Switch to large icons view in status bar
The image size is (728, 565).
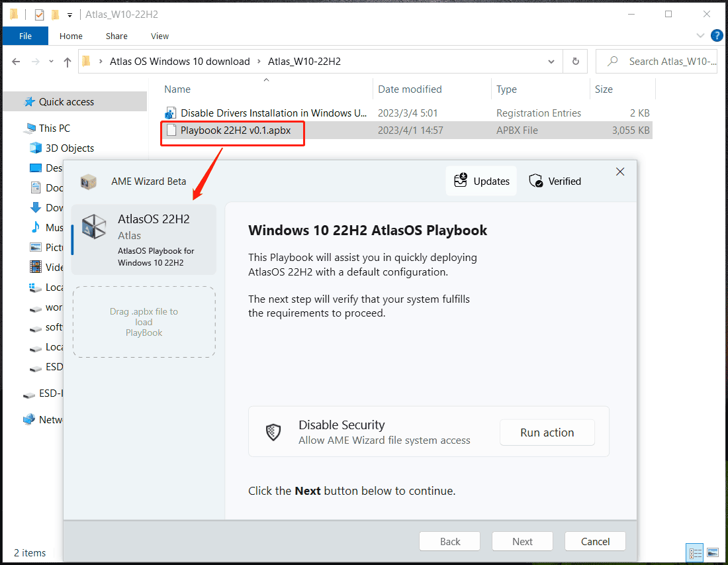pos(713,553)
